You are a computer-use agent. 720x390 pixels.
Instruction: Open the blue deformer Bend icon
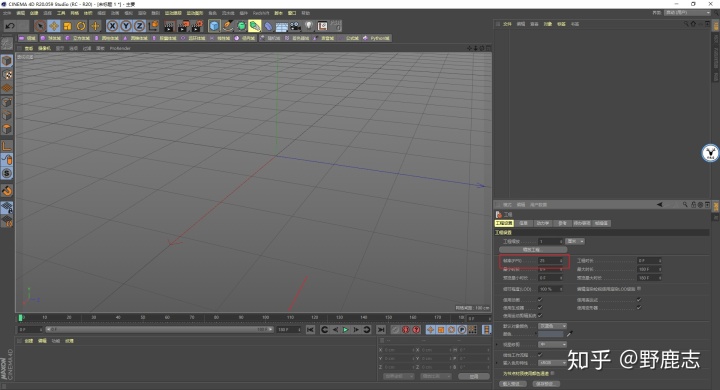(x=268, y=26)
